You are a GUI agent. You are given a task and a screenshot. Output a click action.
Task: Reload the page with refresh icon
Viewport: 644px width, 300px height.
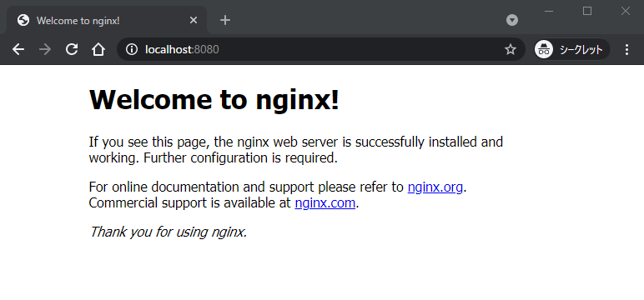[72, 50]
